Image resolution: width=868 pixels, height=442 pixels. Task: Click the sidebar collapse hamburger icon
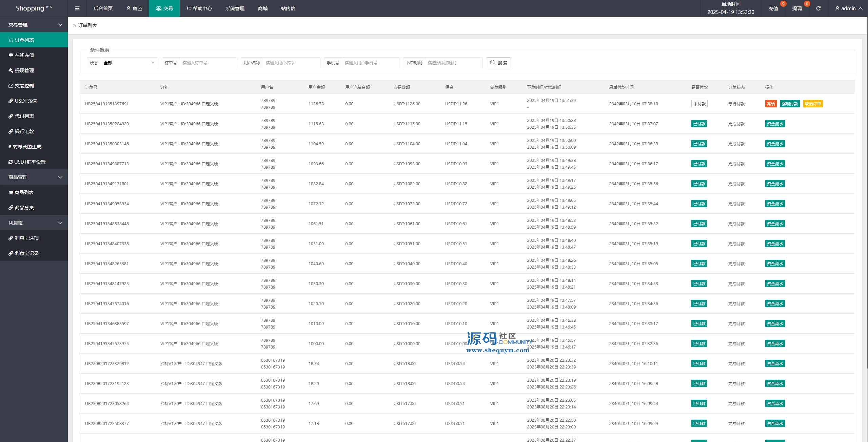click(x=77, y=8)
